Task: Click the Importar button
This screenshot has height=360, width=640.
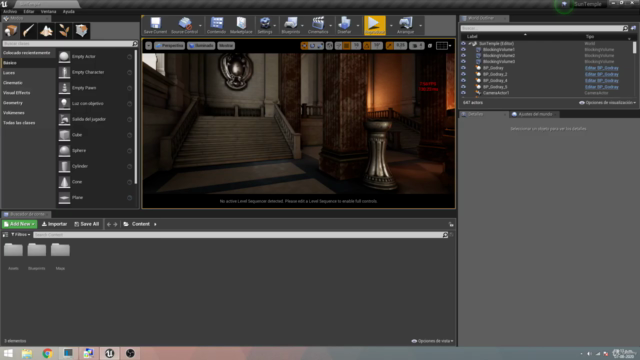Action: (54, 224)
